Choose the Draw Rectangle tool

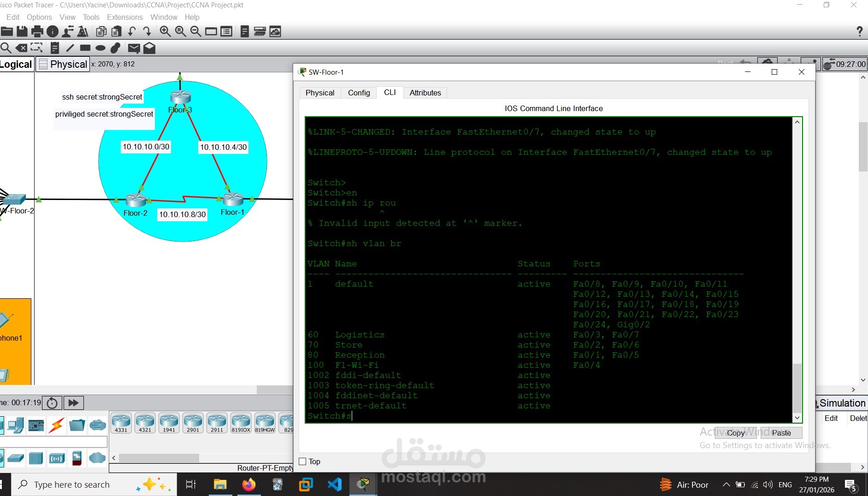click(x=85, y=48)
